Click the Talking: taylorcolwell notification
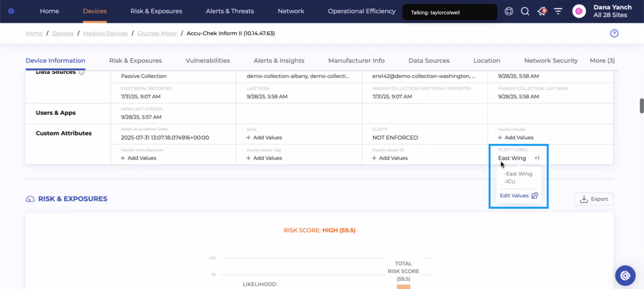This screenshot has width=644, height=289. (x=449, y=12)
